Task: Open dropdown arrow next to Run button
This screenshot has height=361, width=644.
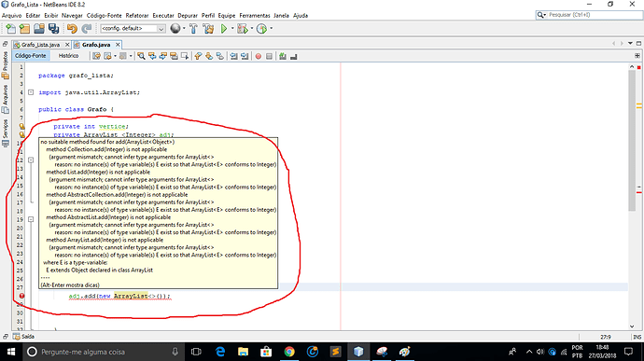Action: pos(232,28)
